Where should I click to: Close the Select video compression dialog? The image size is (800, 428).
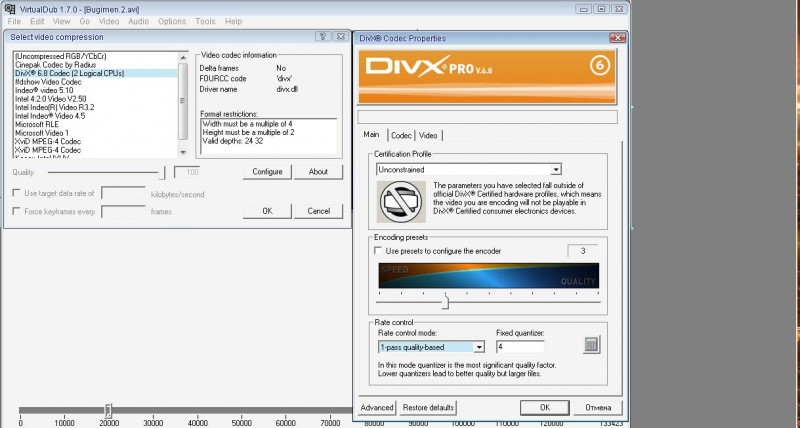point(341,37)
